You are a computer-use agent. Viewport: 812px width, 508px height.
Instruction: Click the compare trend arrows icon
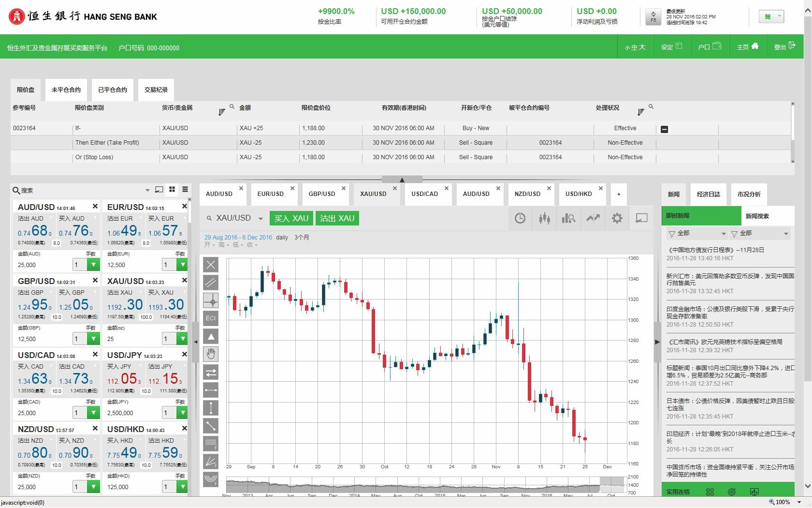(x=593, y=218)
